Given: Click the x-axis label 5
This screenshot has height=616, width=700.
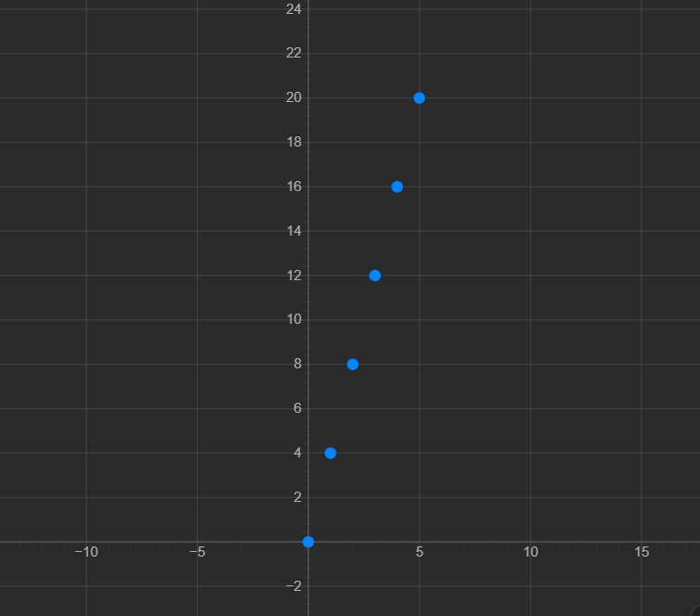Looking at the screenshot, I should pyautogui.click(x=420, y=552).
